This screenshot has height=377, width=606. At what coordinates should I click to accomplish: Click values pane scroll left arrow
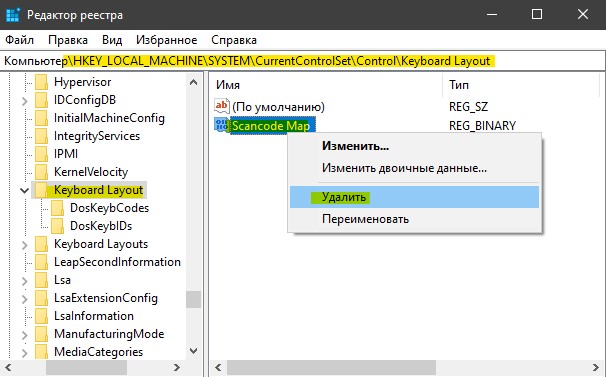click(x=218, y=367)
